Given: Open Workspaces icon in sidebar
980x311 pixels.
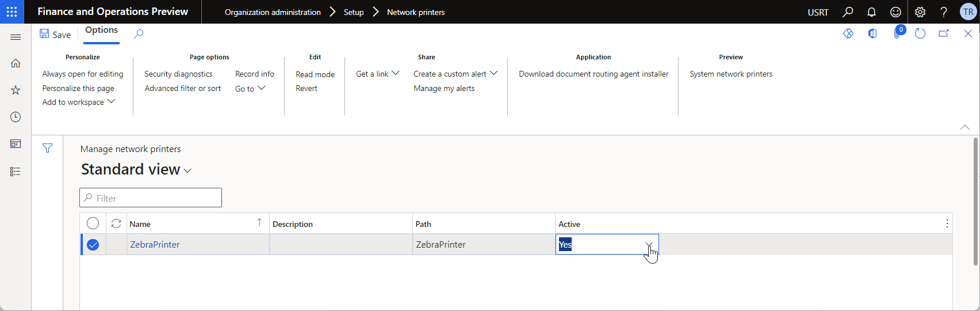Looking at the screenshot, I should tap(16, 144).
